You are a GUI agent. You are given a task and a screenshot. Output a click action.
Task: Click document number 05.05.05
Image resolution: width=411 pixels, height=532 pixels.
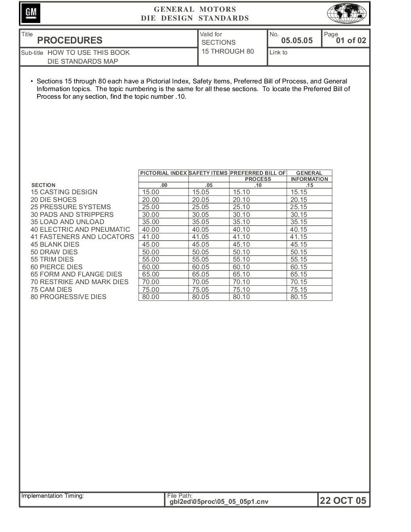pyautogui.click(x=297, y=40)
